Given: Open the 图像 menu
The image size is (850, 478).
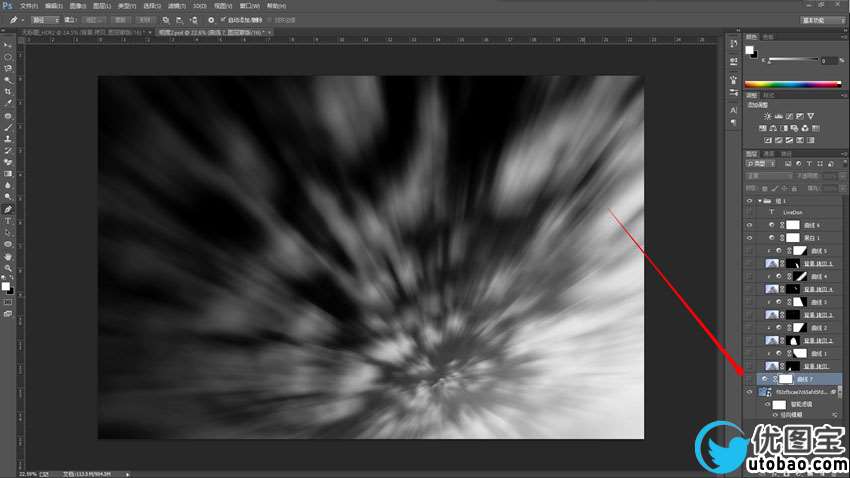Looking at the screenshot, I should click(78, 6).
